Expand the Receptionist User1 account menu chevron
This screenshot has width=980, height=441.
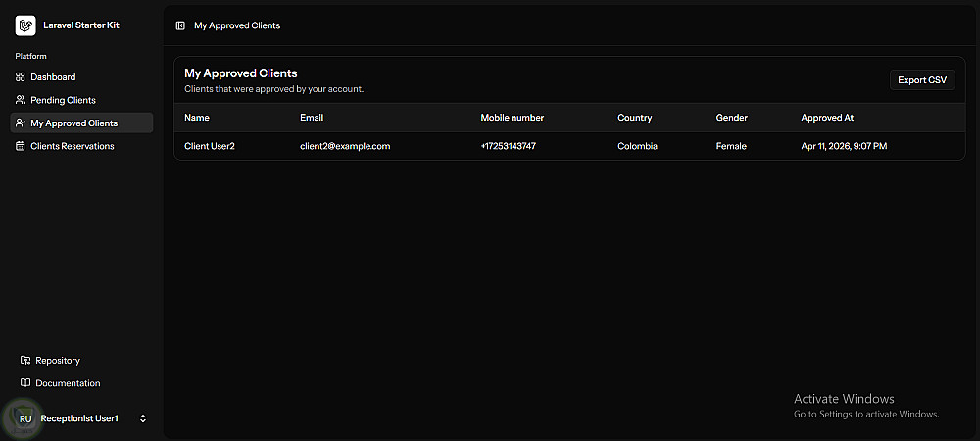click(143, 418)
